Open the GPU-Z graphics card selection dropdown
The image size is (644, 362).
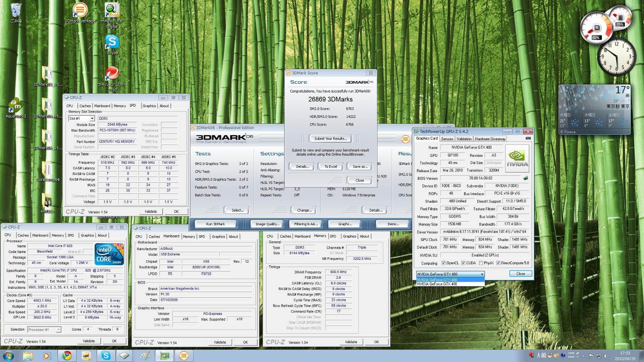point(450,274)
